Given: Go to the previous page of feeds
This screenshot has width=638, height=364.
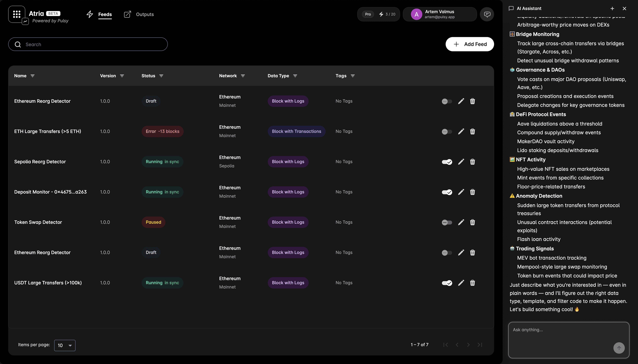Looking at the screenshot, I should click(x=457, y=345).
